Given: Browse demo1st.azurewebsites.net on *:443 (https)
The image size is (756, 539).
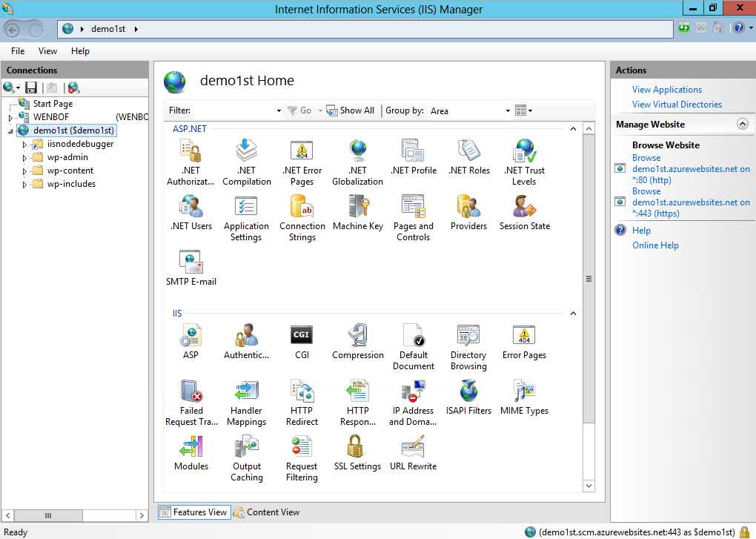Looking at the screenshot, I should (x=691, y=202).
